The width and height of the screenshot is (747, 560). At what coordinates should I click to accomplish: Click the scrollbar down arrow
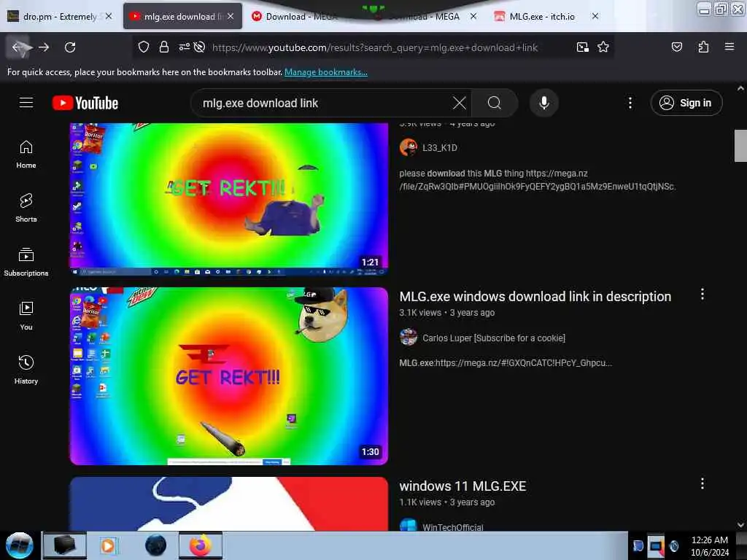tap(740, 524)
